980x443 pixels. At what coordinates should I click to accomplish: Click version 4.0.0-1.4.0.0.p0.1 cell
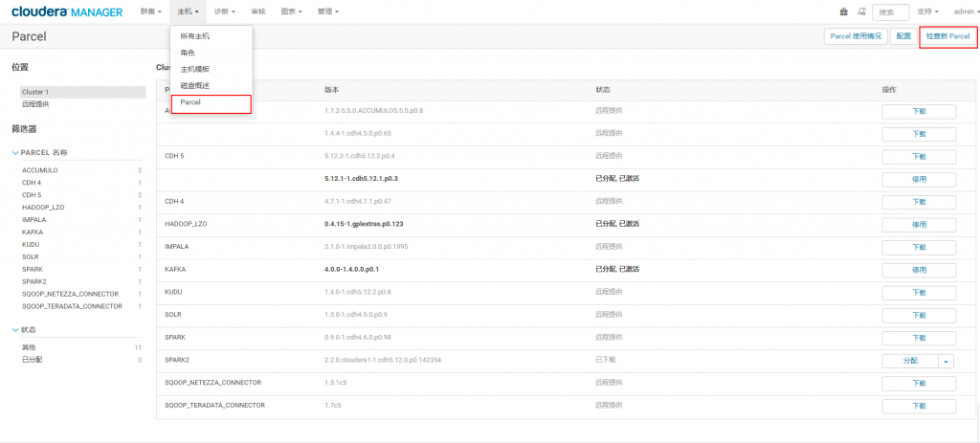pyautogui.click(x=352, y=269)
